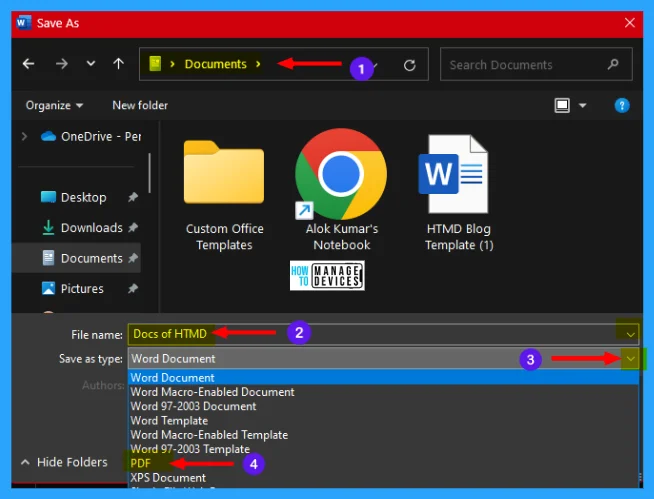654x499 pixels.
Task: Click the Back navigation arrow
Action: click(29, 64)
